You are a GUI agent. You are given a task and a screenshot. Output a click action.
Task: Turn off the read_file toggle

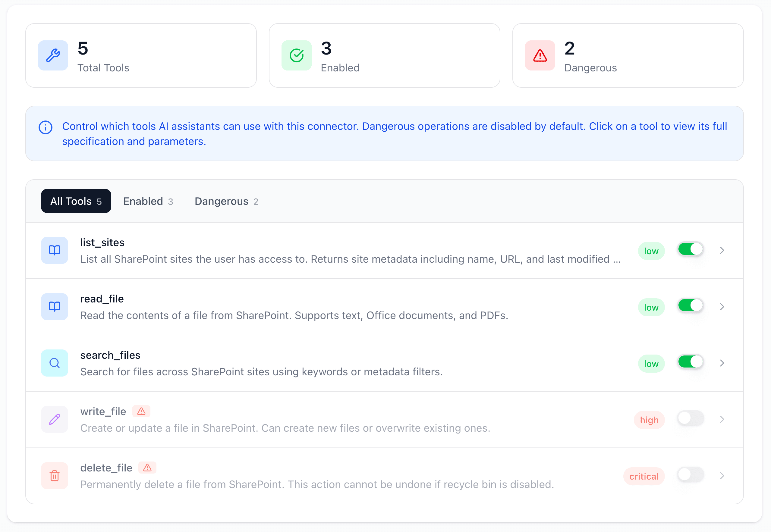pos(690,306)
